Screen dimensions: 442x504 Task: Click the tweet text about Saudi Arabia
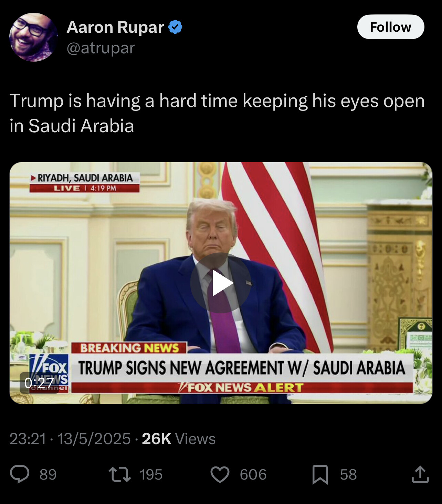[217, 113]
